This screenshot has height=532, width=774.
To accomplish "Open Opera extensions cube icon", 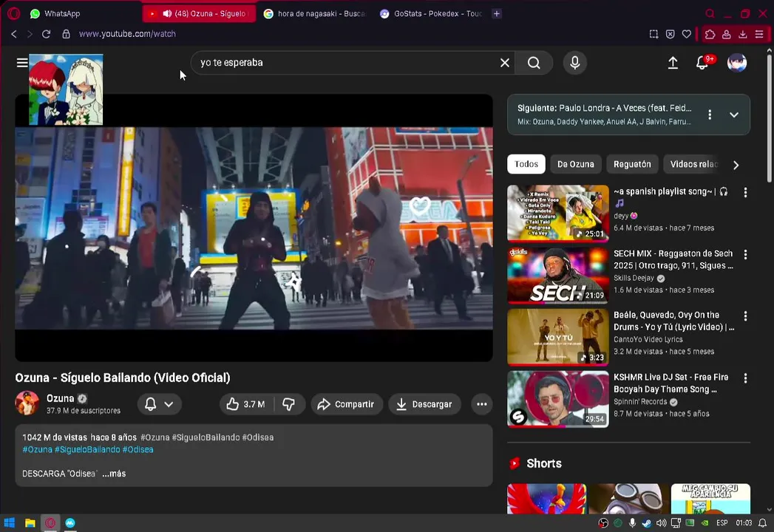I will click(710, 34).
